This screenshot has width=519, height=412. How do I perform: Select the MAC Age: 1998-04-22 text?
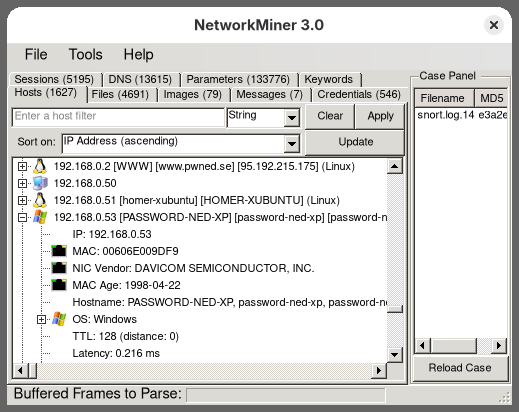point(127,285)
